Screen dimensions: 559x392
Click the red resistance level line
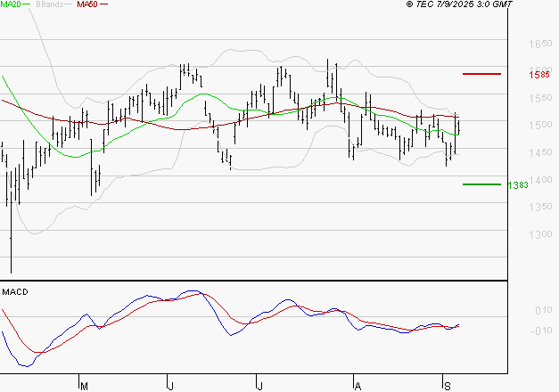(x=481, y=74)
